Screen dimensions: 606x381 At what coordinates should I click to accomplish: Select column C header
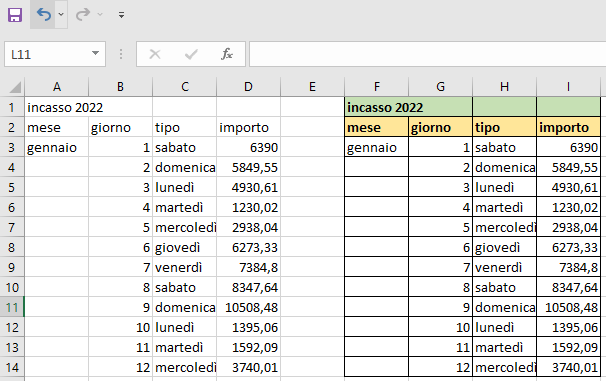(x=185, y=87)
